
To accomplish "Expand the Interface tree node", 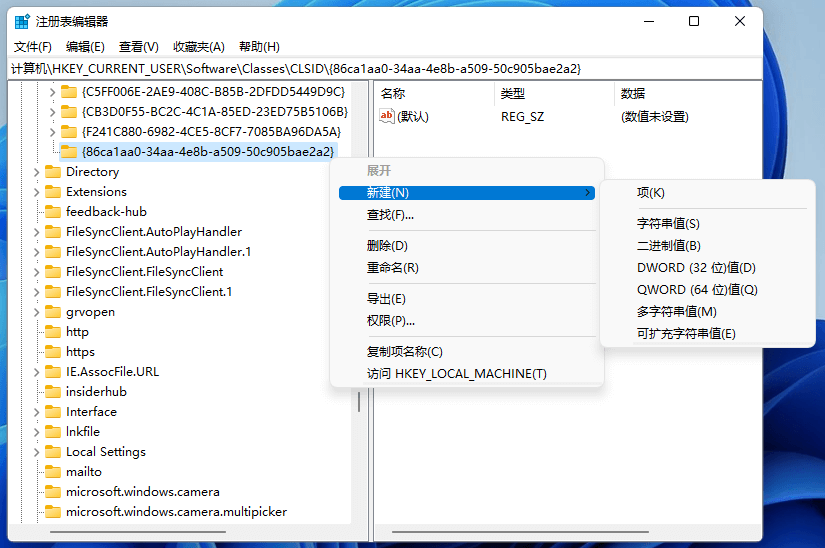I will click(36, 412).
